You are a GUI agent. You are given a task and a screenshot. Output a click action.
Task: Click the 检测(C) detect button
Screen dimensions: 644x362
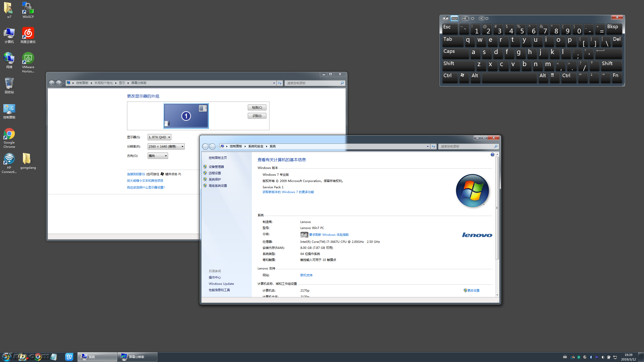click(x=257, y=107)
